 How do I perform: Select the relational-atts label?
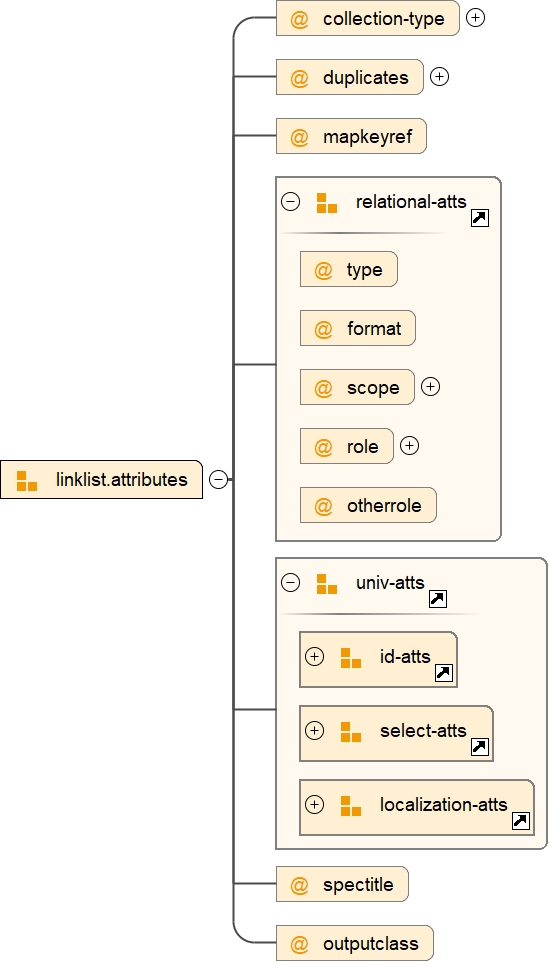[411, 201]
